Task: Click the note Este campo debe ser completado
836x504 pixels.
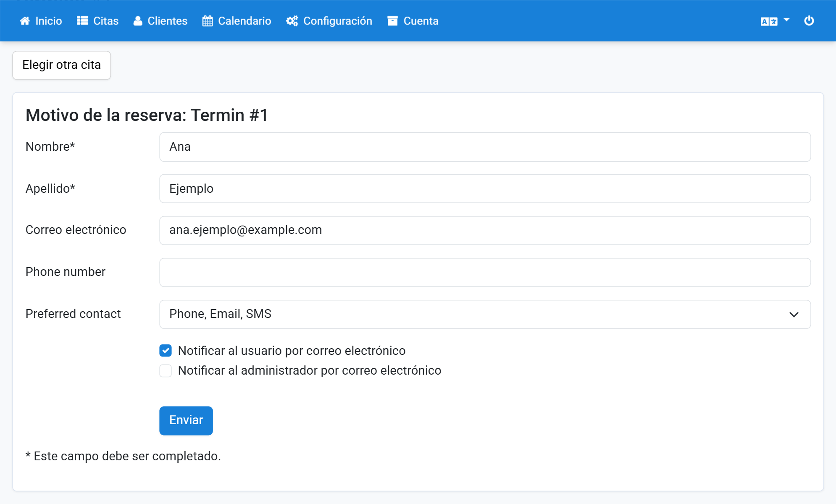Action: click(x=123, y=456)
